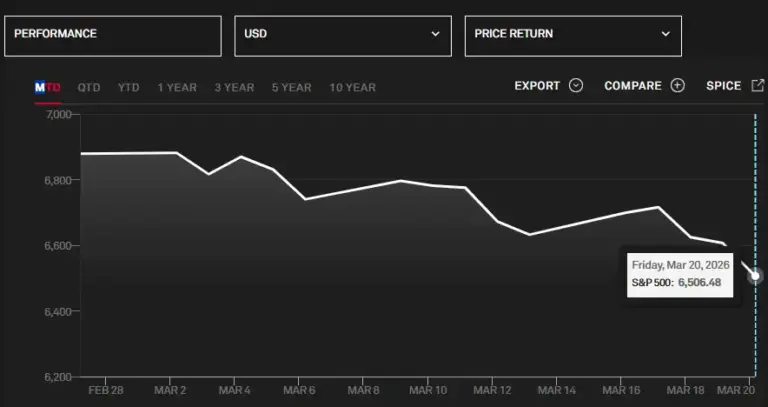Select the 1 Year range tab
Viewport: 768px width, 407px height.
tap(177, 88)
